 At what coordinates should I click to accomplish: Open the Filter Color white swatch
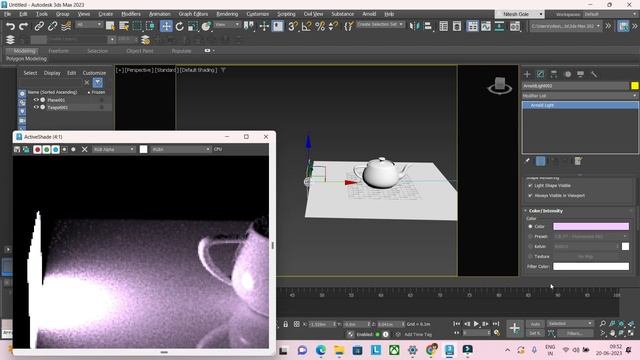tap(591, 266)
